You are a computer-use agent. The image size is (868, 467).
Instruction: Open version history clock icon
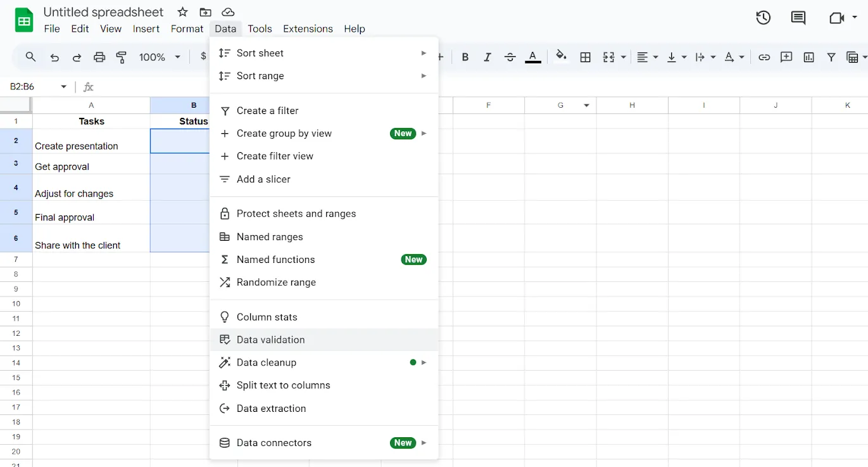click(x=764, y=18)
